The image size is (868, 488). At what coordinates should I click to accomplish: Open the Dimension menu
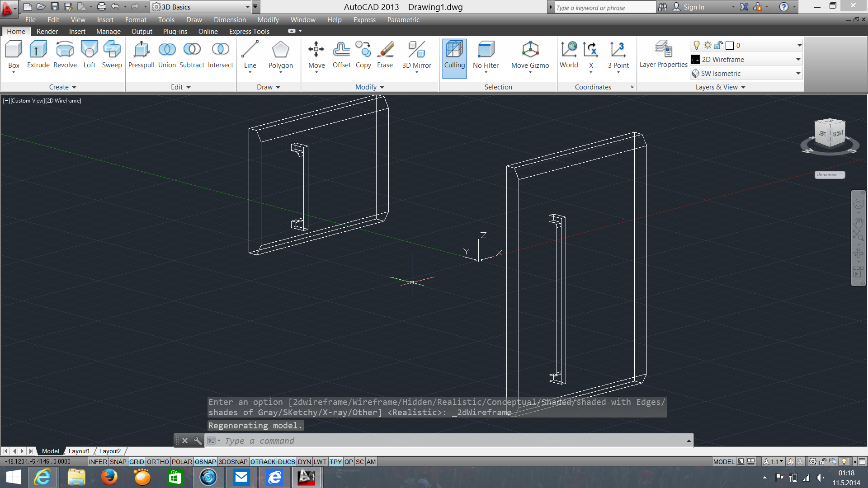point(230,20)
